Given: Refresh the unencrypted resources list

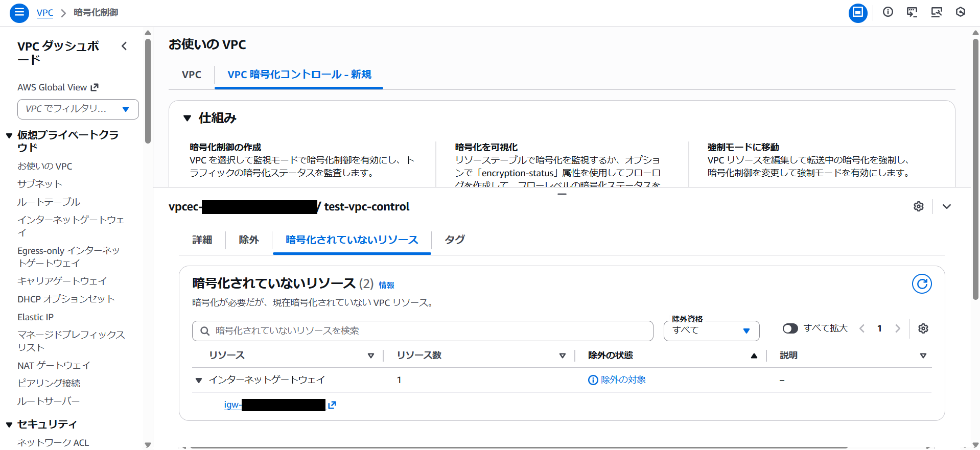Looking at the screenshot, I should pos(922,283).
